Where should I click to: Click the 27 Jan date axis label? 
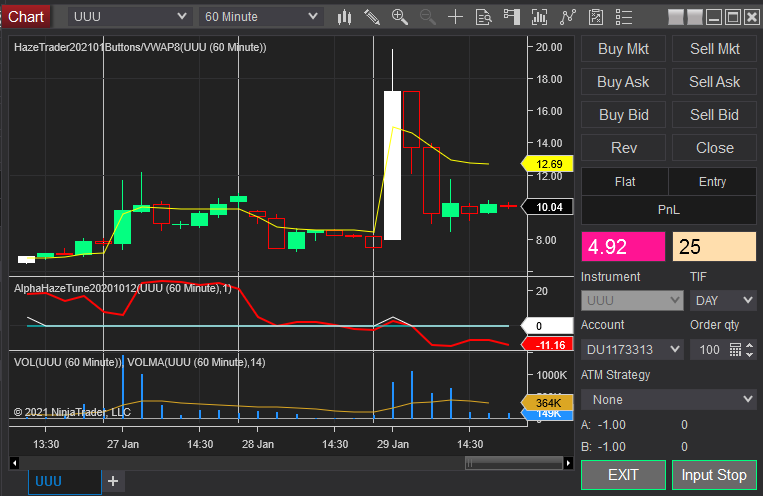(123, 444)
